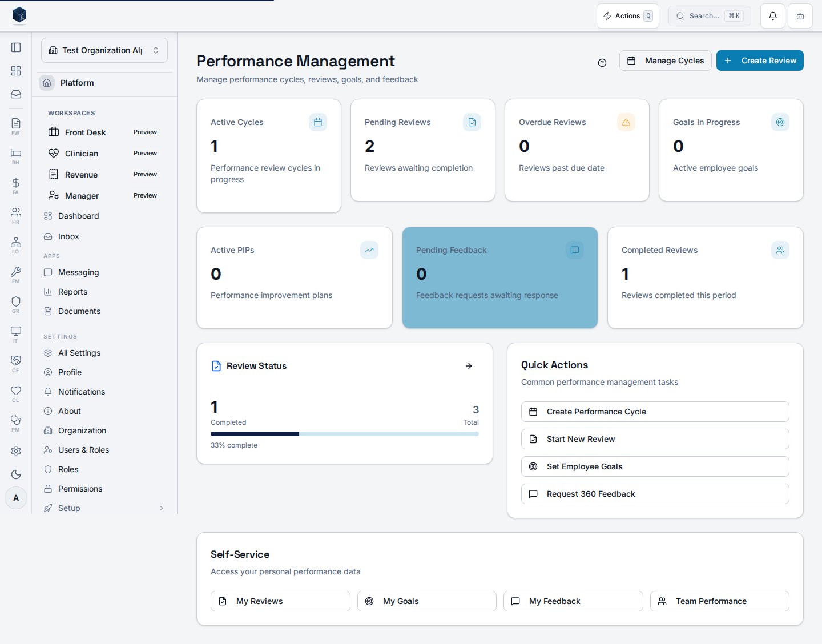822x644 pixels.
Task: Open the CE handshake module icon
Action: (16, 364)
